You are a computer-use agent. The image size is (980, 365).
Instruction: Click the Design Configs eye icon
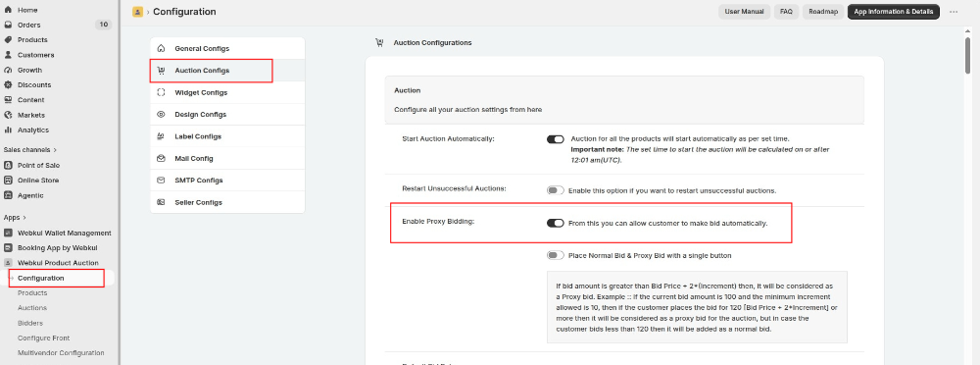162,115
